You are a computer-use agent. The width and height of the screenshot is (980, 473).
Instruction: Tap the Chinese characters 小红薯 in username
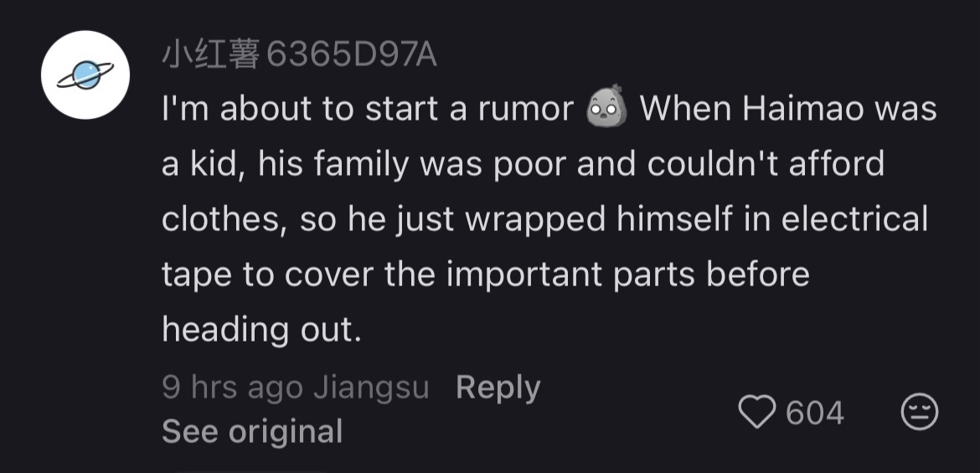(210, 56)
